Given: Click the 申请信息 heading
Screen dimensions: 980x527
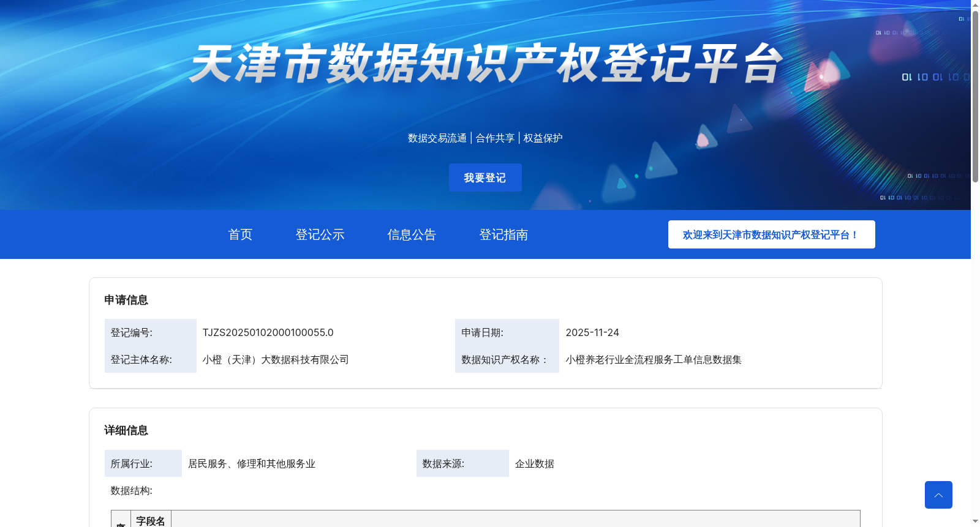Looking at the screenshot, I should 126,300.
